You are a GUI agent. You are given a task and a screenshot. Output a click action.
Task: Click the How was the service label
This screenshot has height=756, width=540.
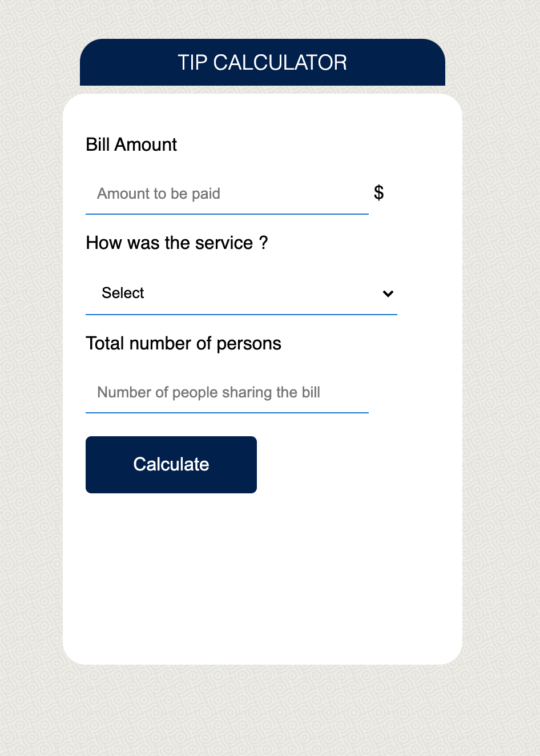[177, 243]
